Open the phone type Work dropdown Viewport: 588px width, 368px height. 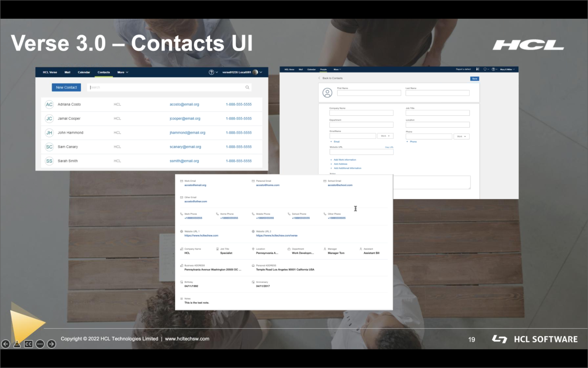[x=462, y=136]
